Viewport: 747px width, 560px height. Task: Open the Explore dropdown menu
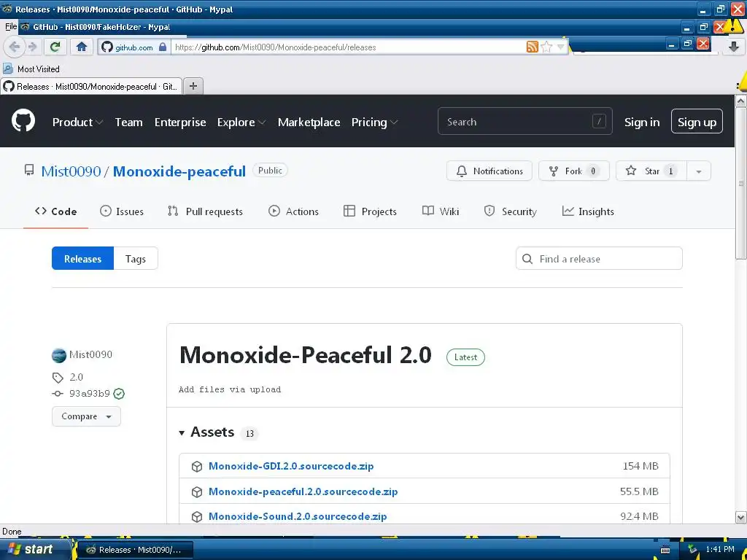pos(241,122)
